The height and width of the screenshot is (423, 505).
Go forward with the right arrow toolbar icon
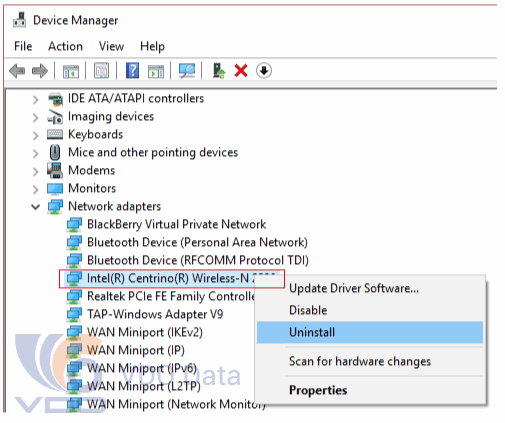(40, 71)
